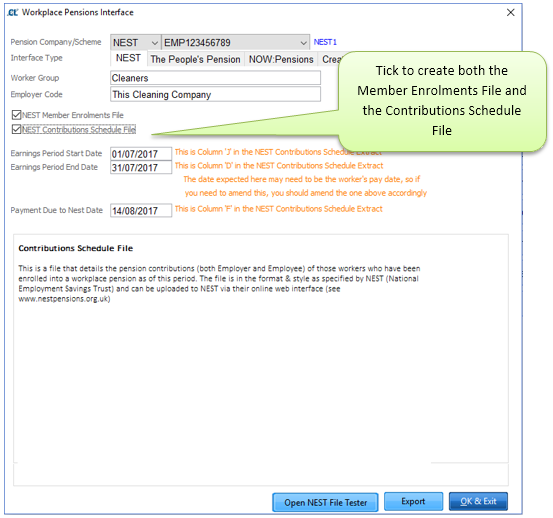This screenshot has width=553, height=518.
Task: Toggle NEST Member Enrolments File checkbox
Action: tap(16, 115)
